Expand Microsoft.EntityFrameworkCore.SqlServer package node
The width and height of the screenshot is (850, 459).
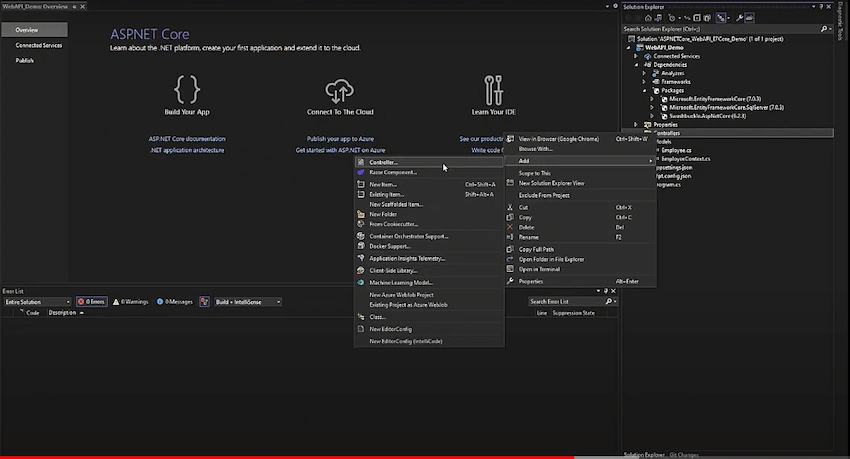coord(652,107)
